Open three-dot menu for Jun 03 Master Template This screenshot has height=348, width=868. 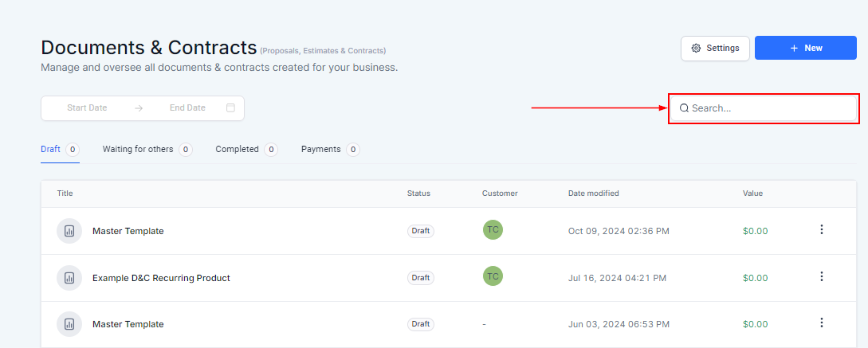pyautogui.click(x=822, y=323)
